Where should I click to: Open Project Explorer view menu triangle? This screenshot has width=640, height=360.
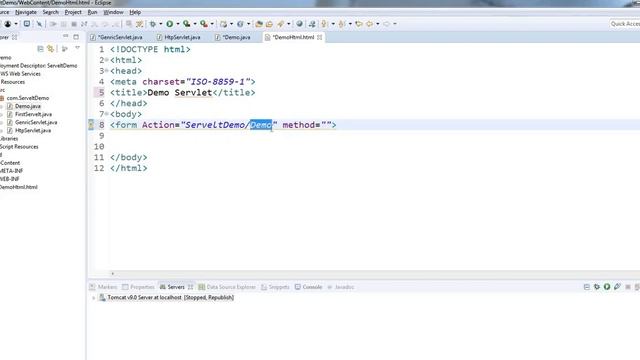[77, 49]
